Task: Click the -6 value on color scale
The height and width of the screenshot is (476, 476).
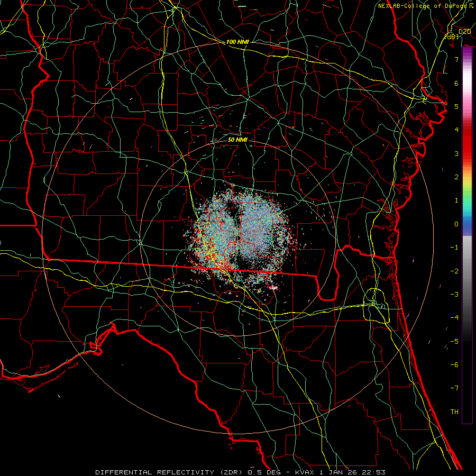Action: click(x=454, y=365)
